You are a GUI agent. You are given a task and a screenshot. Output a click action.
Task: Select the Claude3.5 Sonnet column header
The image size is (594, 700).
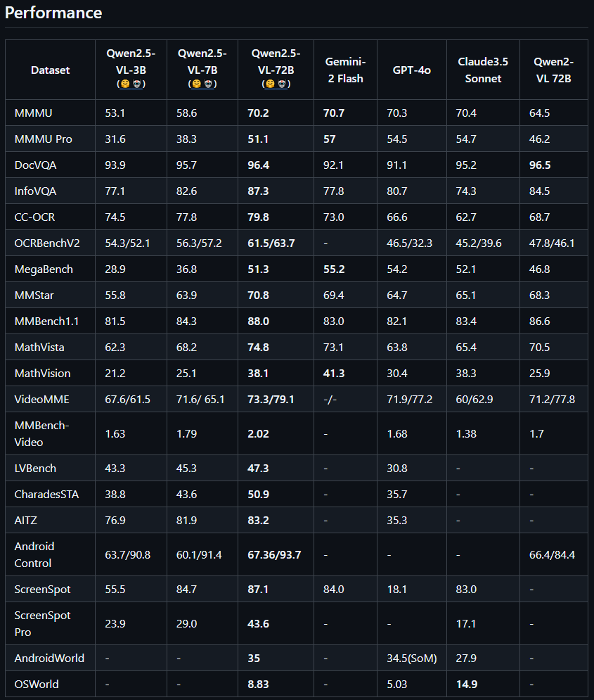point(483,70)
